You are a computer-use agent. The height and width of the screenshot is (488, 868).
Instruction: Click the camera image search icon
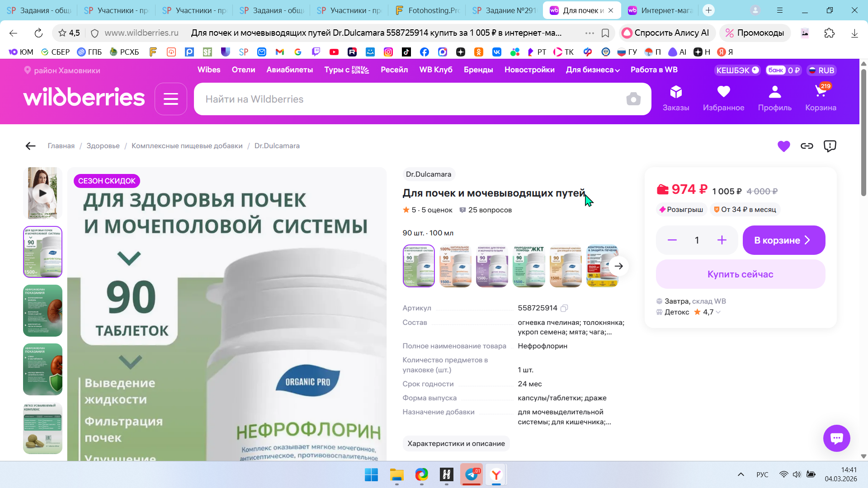click(x=633, y=99)
